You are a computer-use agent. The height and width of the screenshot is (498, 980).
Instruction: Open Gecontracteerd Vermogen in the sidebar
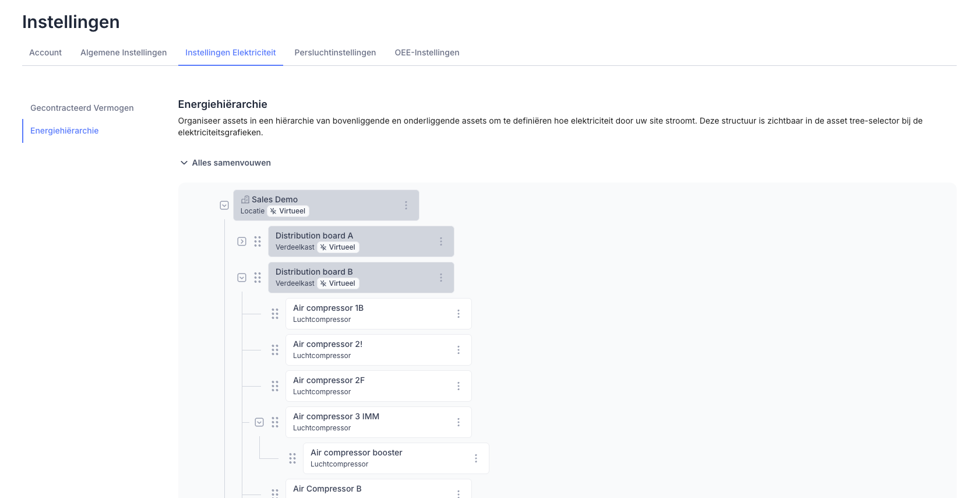click(82, 108)
